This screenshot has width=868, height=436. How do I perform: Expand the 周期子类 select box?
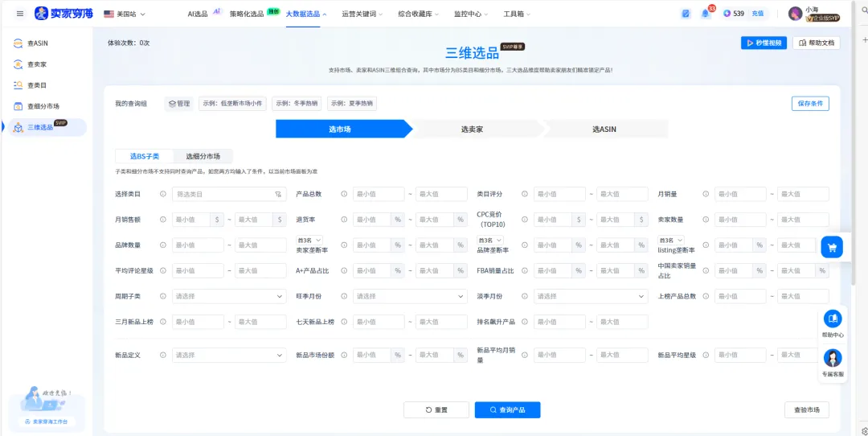[229, 296]
